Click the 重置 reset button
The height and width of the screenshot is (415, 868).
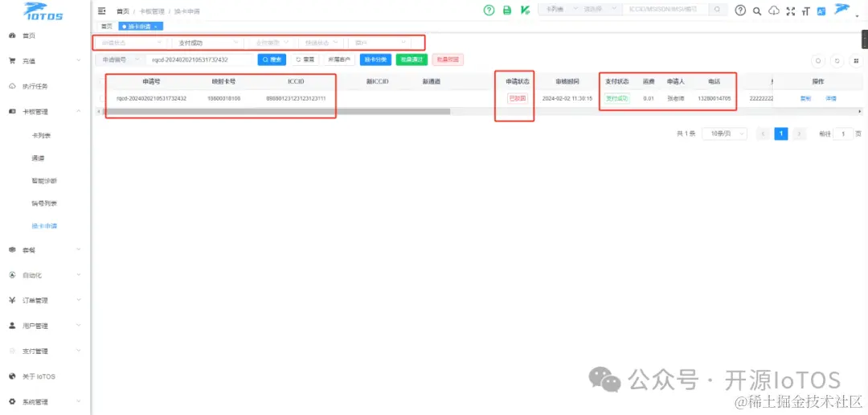pyautogui.click(x=305, y=60)
